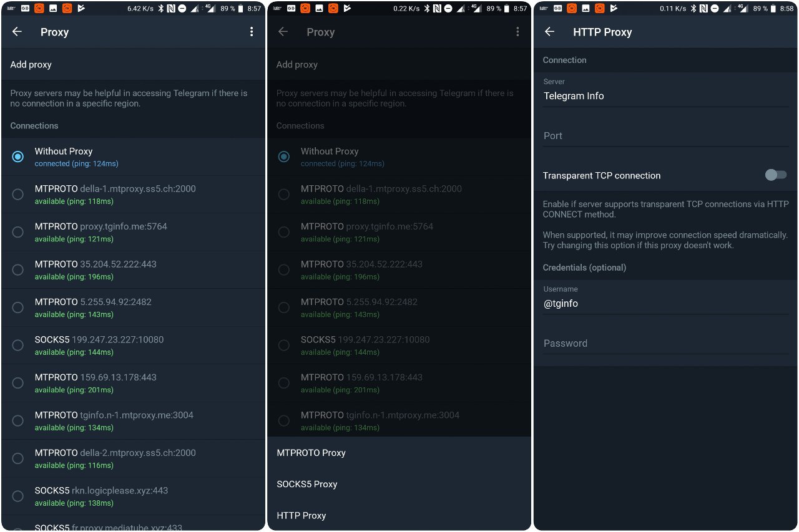The height and width of the screenshot is (532, 799).
Task: Select radio for tginfo.n-1.mtproxy.me:3004 in left screen
Action: (17, 420)
